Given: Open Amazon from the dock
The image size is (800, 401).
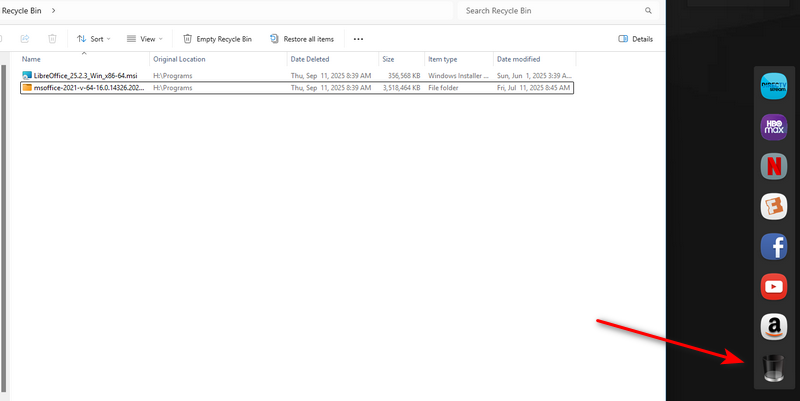Looking at the screenshot, I should click(x=773, y=327).
